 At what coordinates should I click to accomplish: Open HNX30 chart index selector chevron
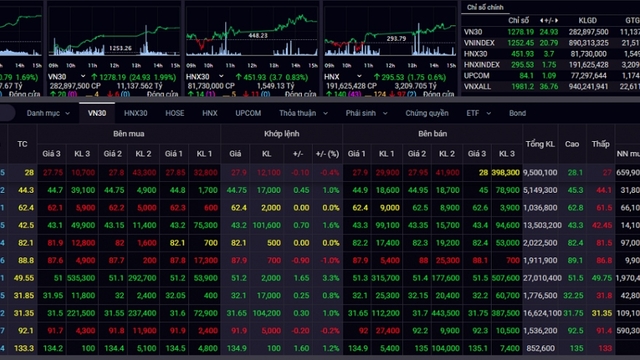221,76
